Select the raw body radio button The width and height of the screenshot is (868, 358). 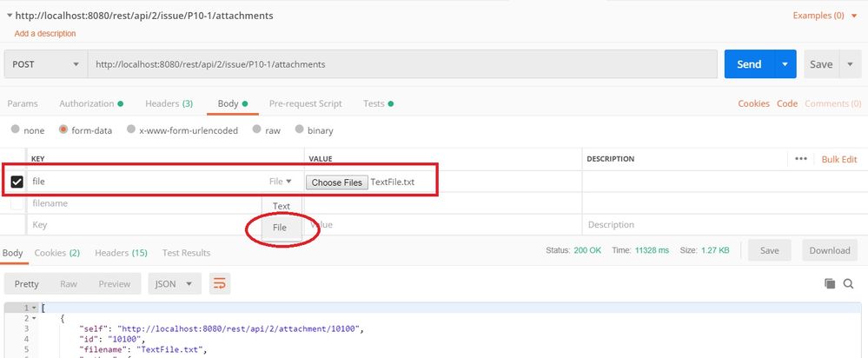256,129
